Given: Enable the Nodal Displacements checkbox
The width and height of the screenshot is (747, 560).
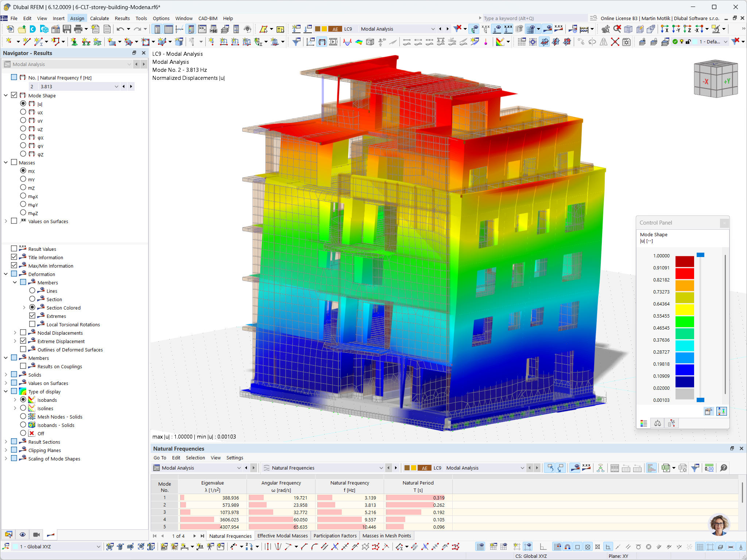Looking at the screenshot, I should click(23, 332).
